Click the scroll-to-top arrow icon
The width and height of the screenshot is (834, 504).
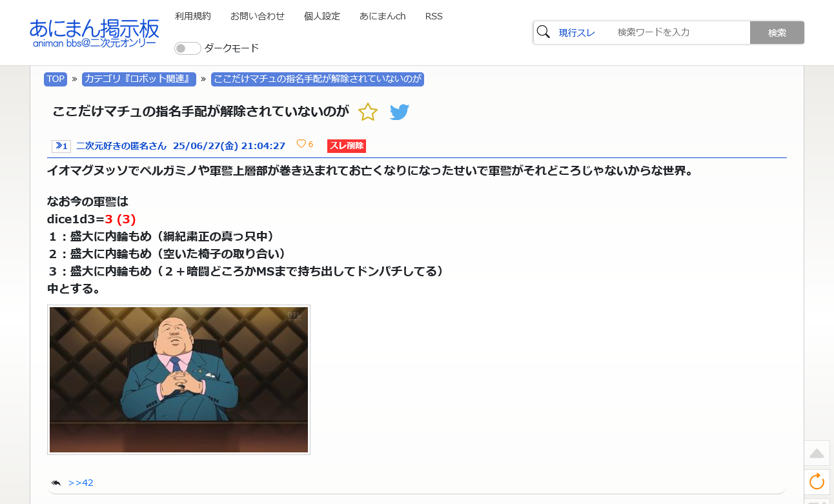click(x=817, y=453)
